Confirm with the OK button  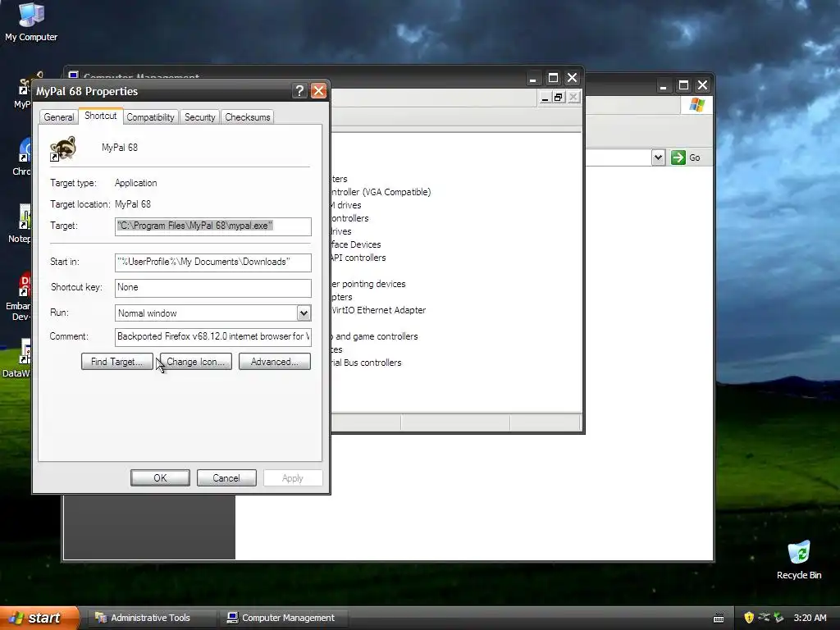[160, 478]
